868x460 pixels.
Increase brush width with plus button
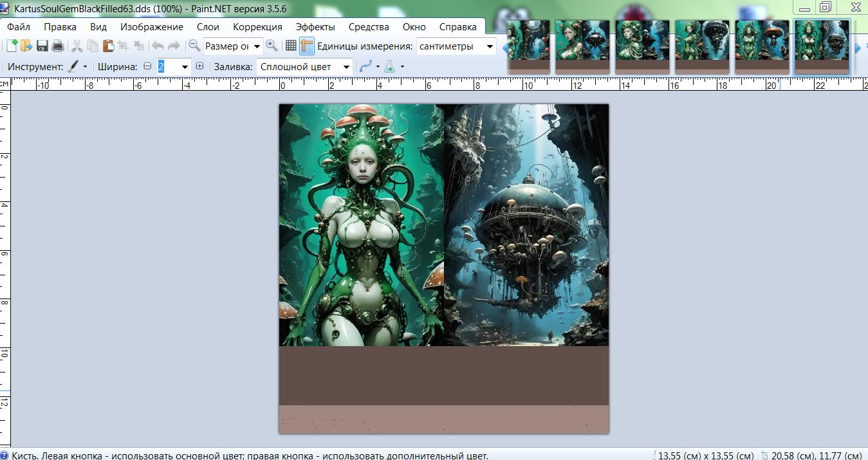[x=199, y=66]
